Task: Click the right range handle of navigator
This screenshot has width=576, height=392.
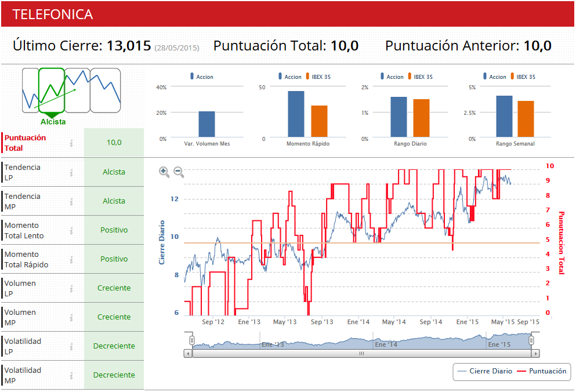Action: point(531,340)
